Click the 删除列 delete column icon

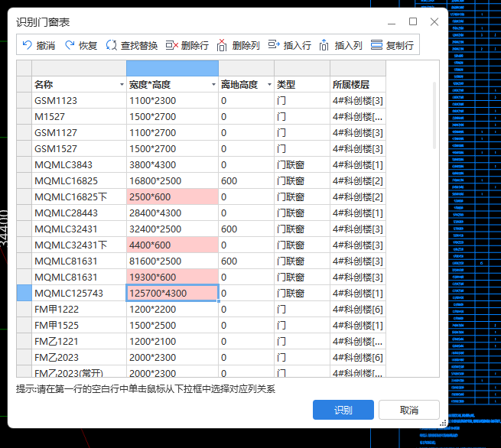click(222, 45)
